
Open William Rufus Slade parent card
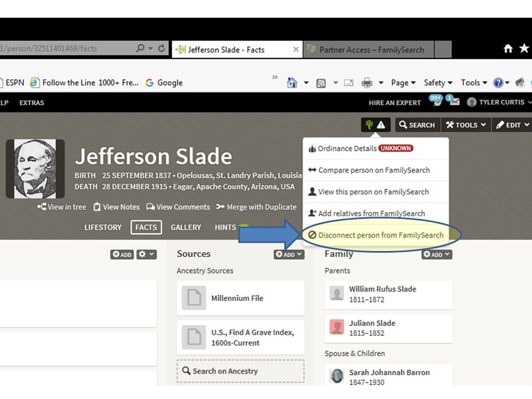[388, 294]
